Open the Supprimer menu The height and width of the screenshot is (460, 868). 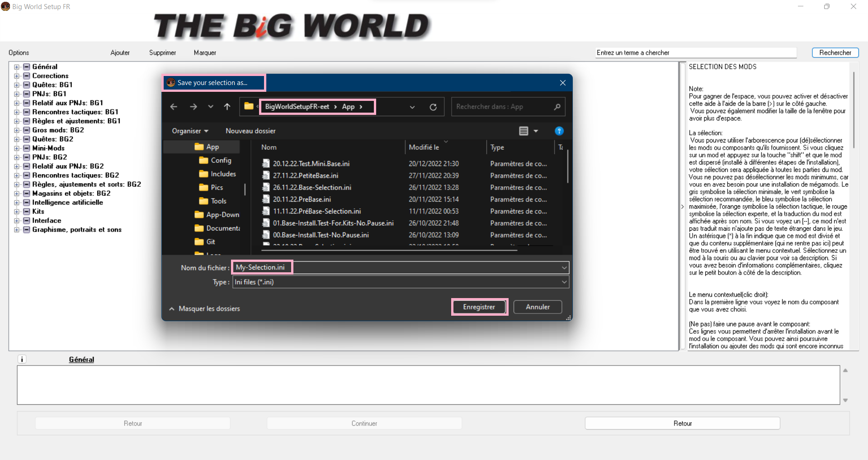162,53
